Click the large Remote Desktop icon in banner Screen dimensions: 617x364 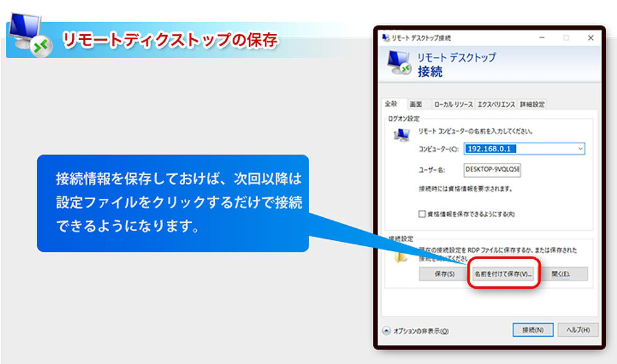tap(30, 35)
